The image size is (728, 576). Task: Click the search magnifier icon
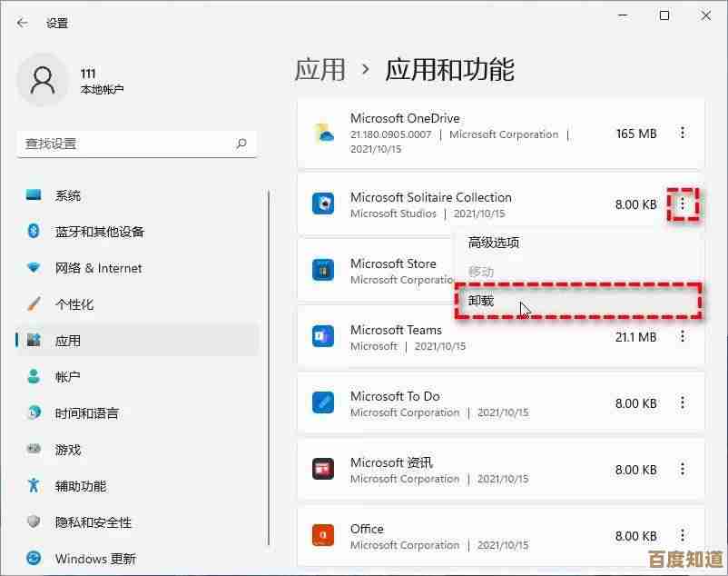(241, 144)
